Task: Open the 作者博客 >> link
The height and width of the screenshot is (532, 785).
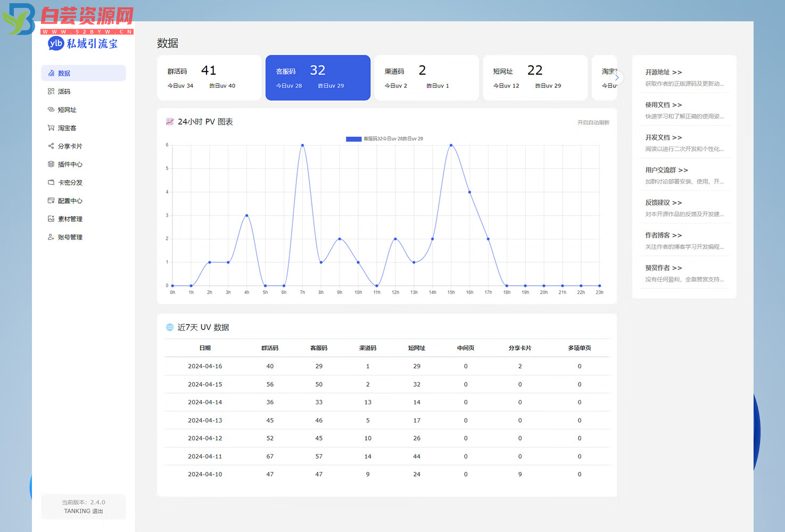Action: coord(664,235)
